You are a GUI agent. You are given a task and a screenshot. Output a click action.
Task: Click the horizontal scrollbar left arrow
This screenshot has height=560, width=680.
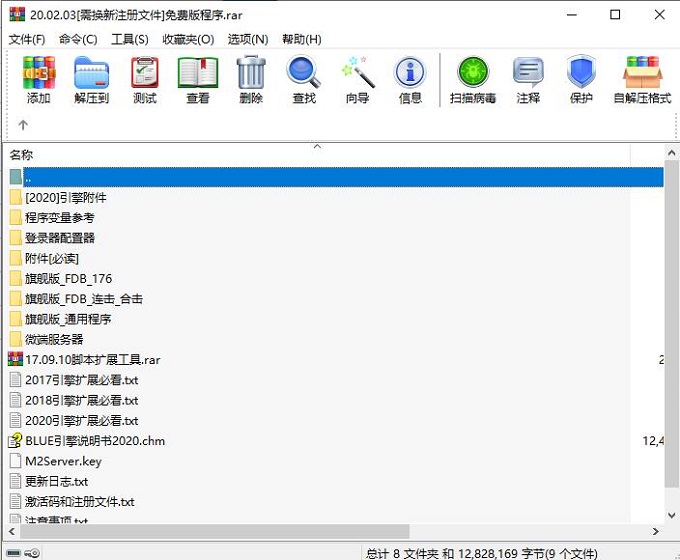point(12,531)
